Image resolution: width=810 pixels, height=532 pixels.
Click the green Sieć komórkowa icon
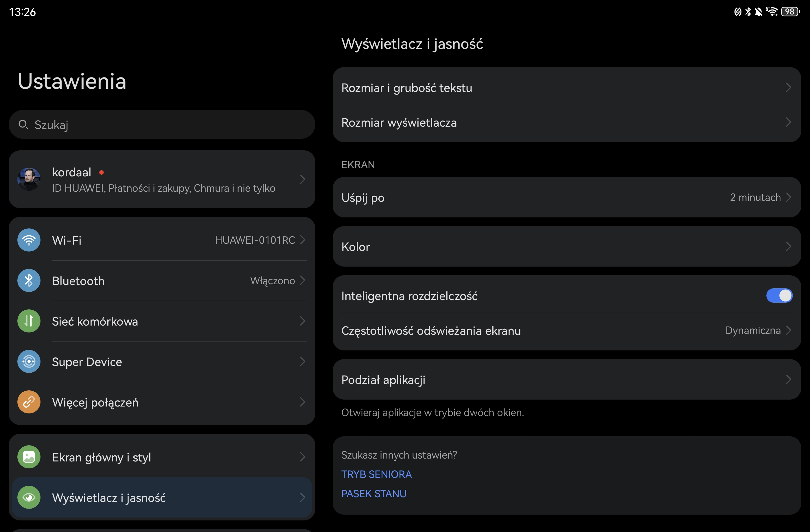pyautogui.click(x=29, y=321)
